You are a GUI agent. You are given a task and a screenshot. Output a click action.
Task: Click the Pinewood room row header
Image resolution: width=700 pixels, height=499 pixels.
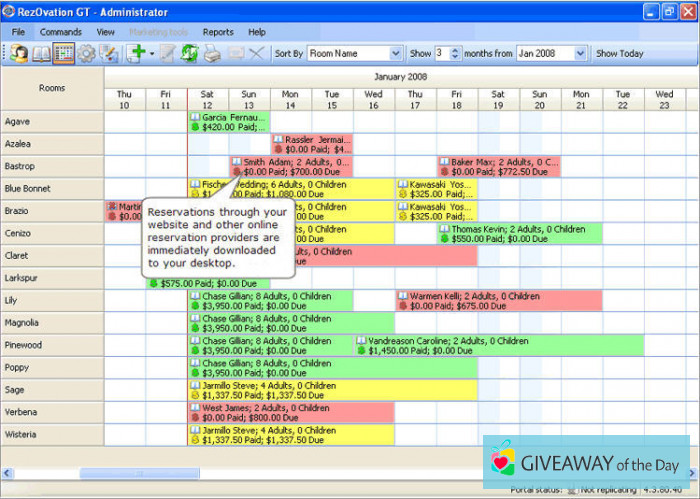click(x=52, y=345)
